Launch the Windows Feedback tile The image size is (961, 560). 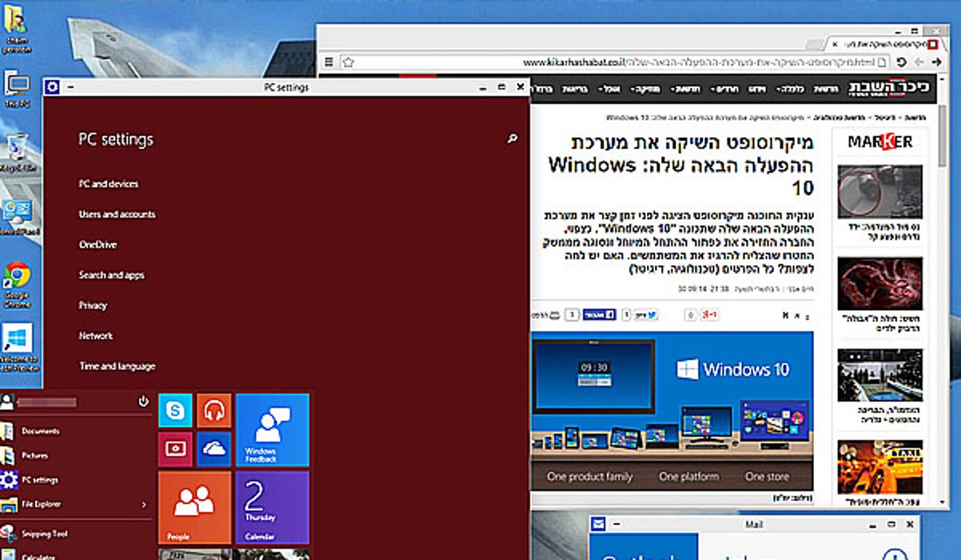pos(273,430)
